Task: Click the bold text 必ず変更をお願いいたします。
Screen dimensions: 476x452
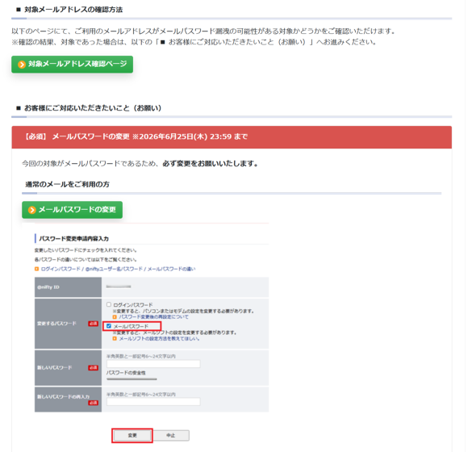Action: 211,164
